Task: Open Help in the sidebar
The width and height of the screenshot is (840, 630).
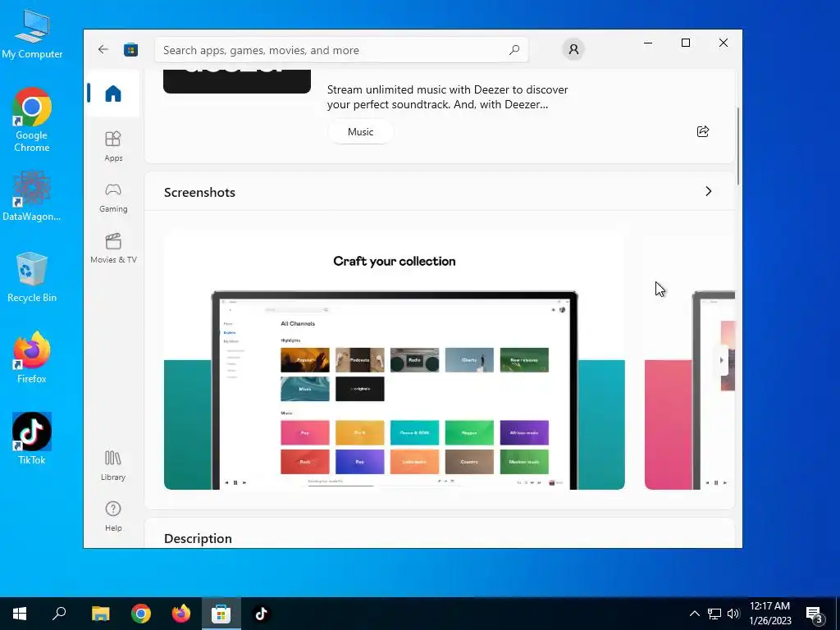Action: tap(113, 516)
